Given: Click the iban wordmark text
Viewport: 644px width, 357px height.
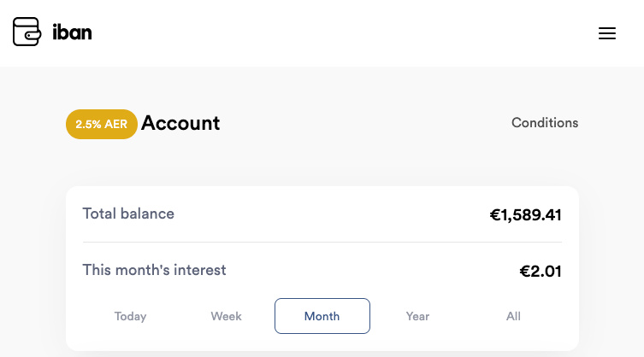Looking at the screenshot, I should tap(72, 32).
